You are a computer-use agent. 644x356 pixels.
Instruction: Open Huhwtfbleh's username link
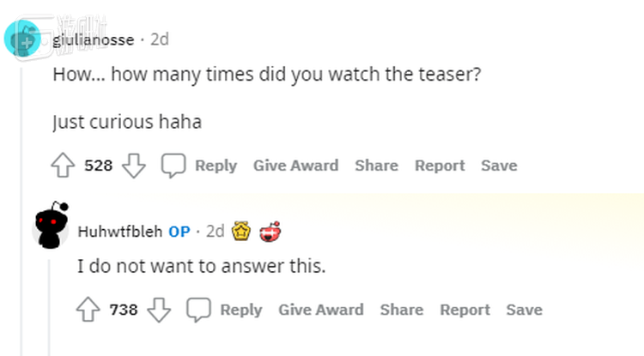(119, 232)
